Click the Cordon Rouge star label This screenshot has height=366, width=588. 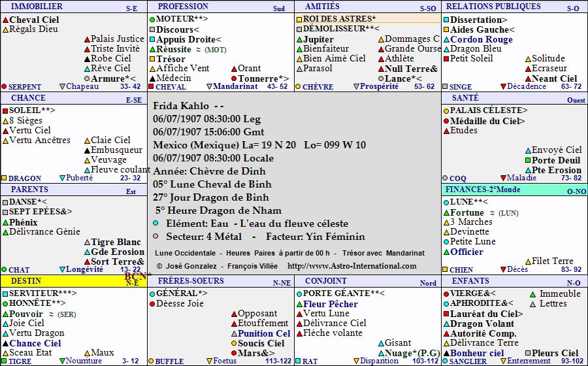482,39
